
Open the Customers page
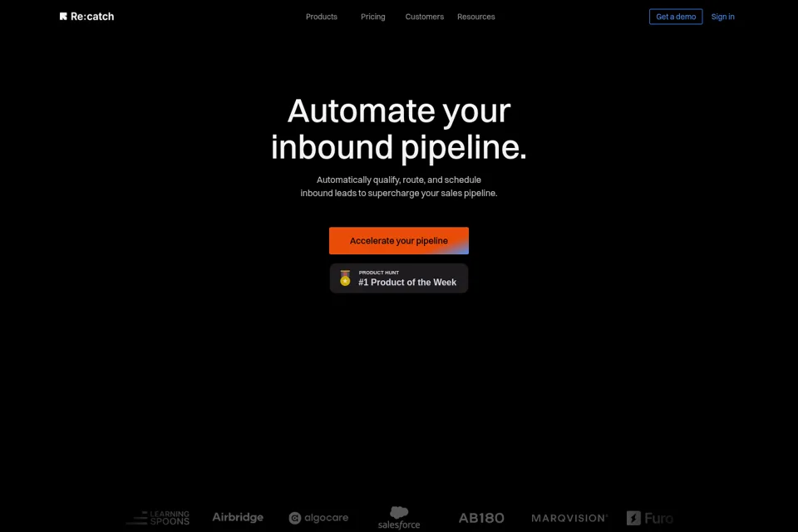point(424,17)
